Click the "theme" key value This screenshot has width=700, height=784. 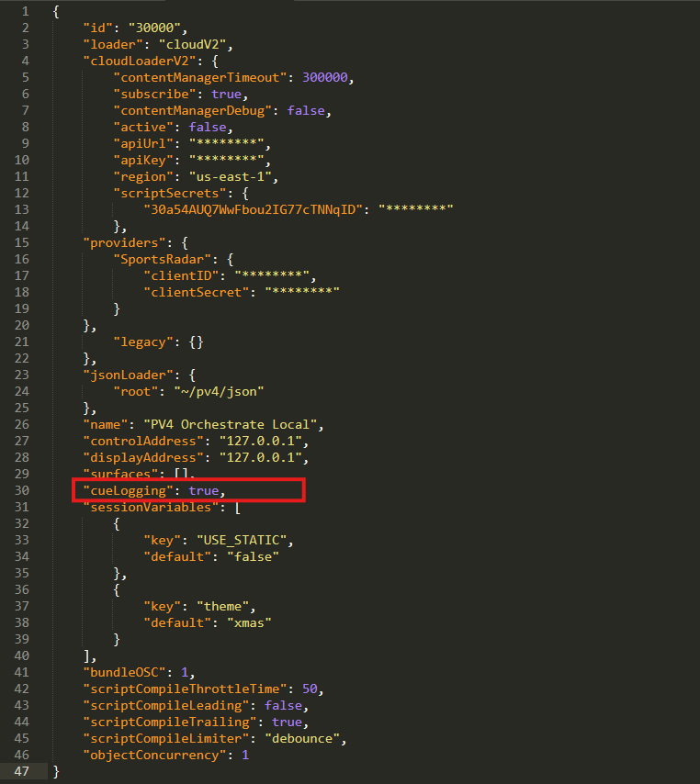(x=222, y=607)
